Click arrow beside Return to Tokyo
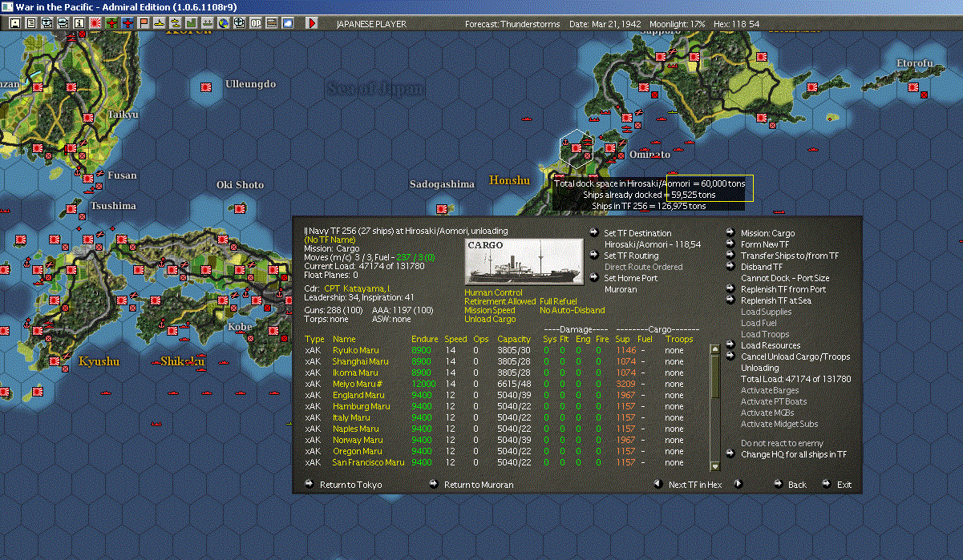 (310, 484)
